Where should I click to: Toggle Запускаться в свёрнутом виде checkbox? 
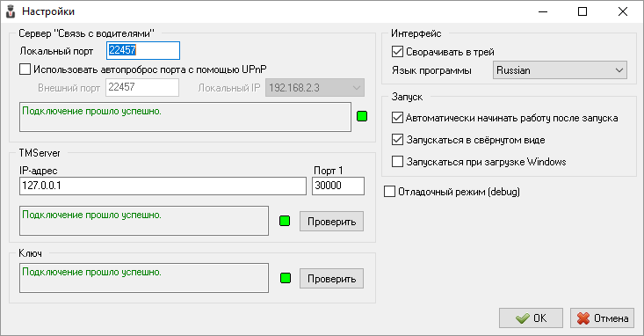tap(397, 140)
